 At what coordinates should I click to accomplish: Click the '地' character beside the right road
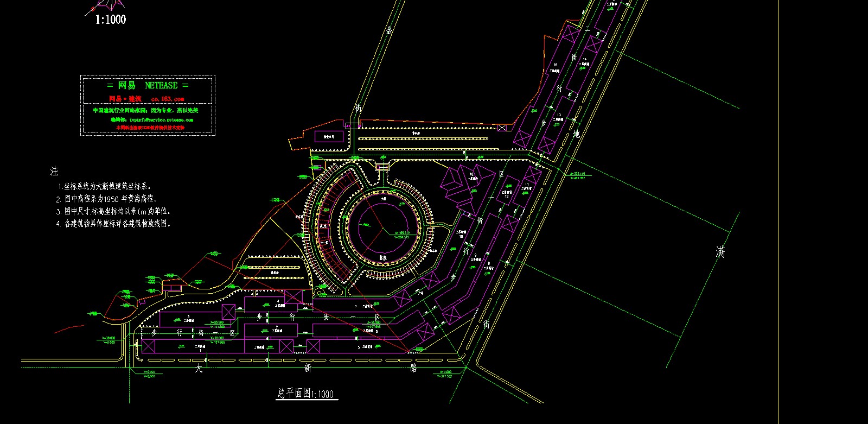pos(576,132)
